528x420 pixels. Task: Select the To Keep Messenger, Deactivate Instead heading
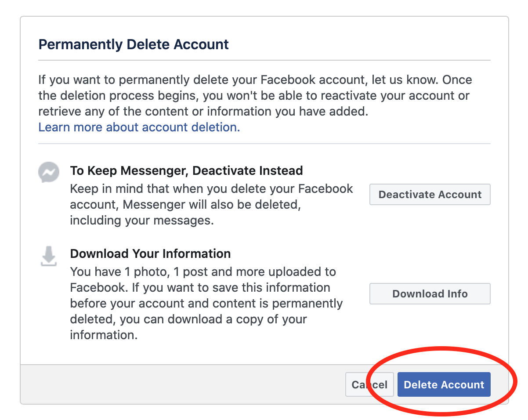point(187,170)
